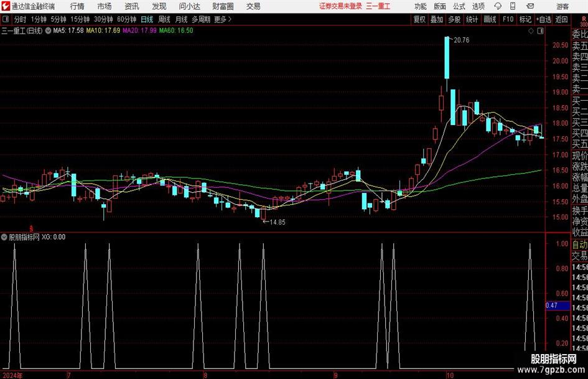The width and height of the screenshot is (588, 379).
Task: Click the 画线 drawing tool button
Action: (x=490, y=19)
